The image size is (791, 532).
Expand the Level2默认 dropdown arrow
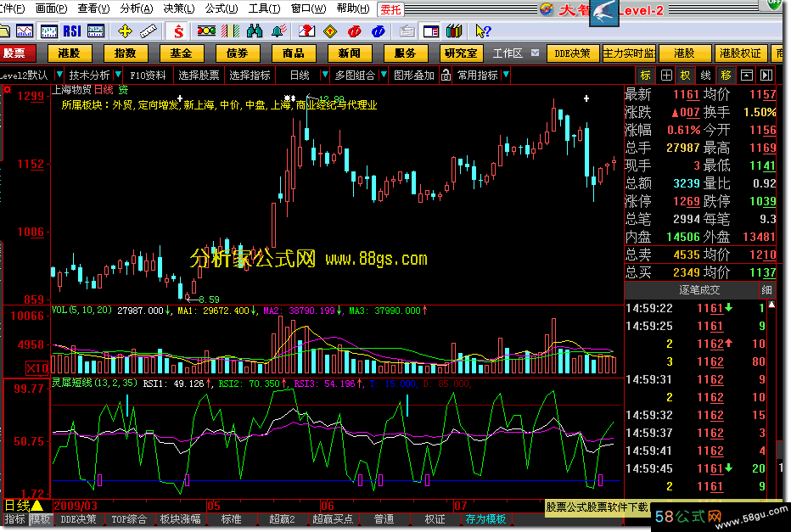[59, 76]
